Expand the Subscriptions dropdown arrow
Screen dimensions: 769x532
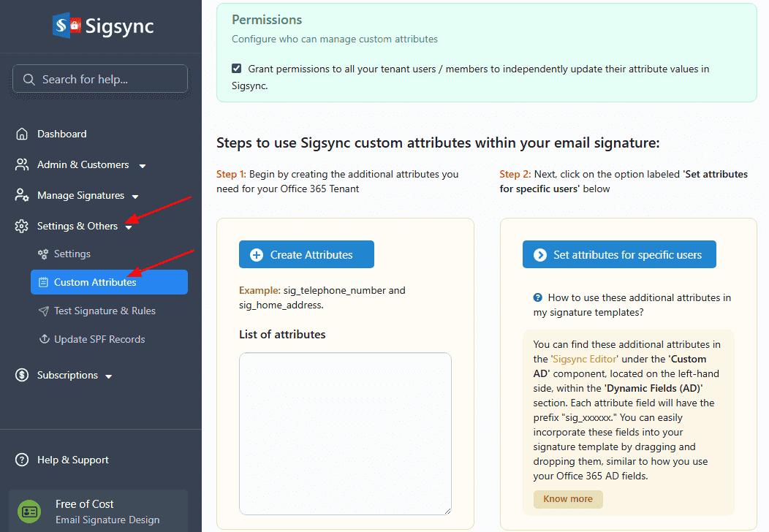pos(109,376)
